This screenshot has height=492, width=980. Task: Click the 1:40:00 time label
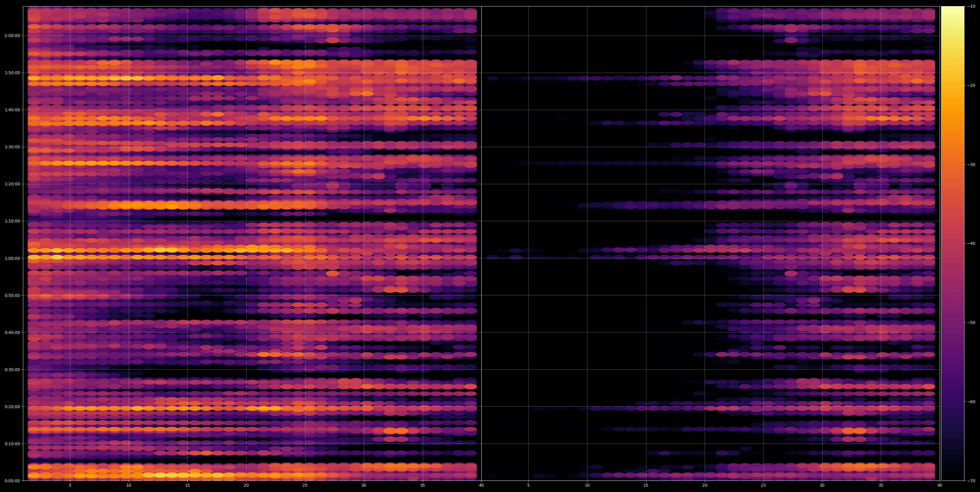pos(12,109)
